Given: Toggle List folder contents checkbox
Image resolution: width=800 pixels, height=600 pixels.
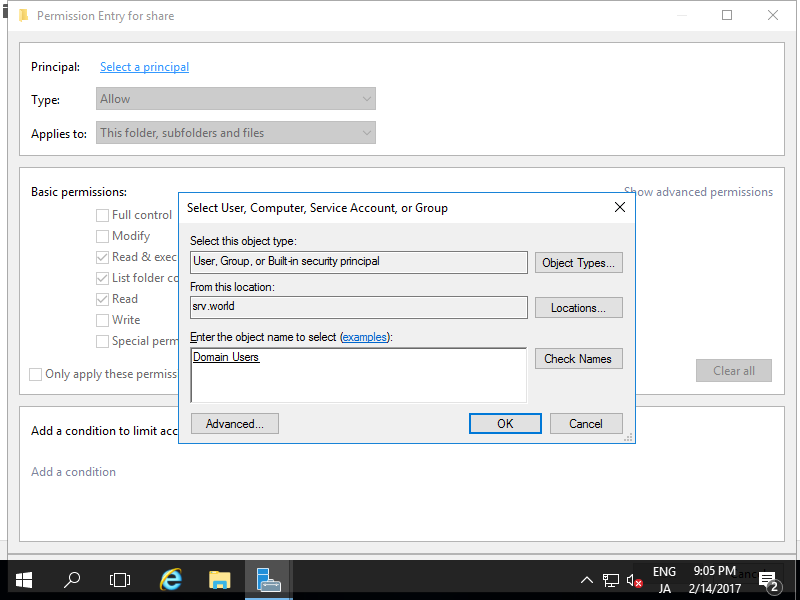Looking at the screenshot, I should 103,278.
